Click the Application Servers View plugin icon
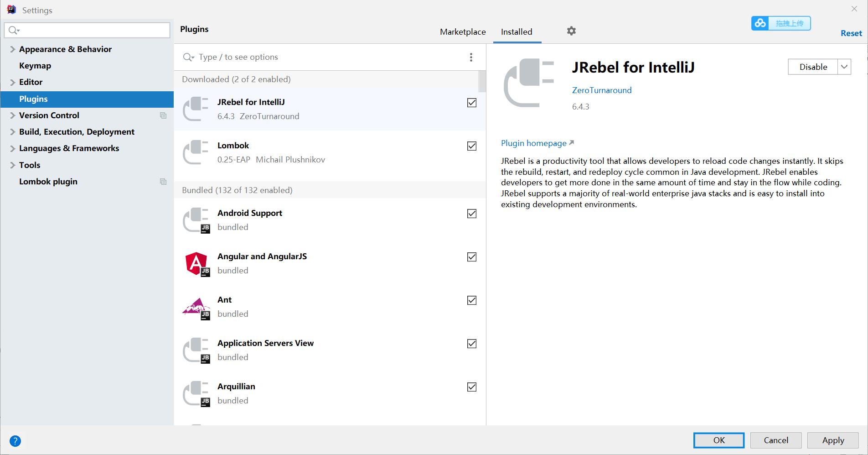 pyautogui.click(x=196, y=350)
